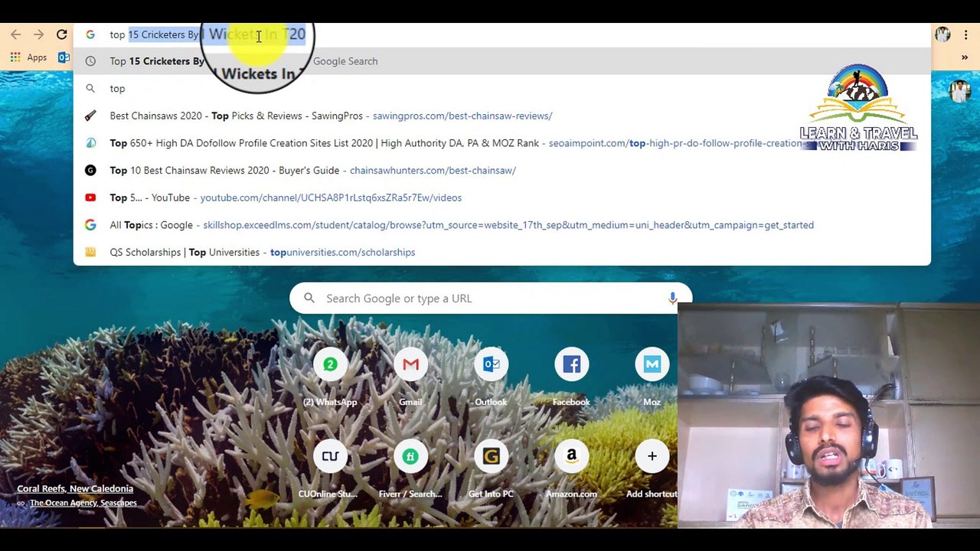
Task: Reload the current page
Action: pos(62,34)
